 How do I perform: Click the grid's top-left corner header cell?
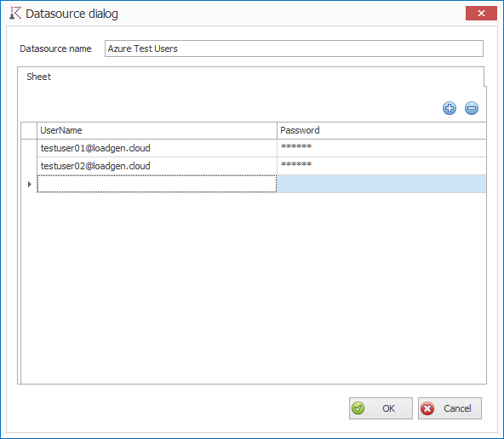pos(29,130)
